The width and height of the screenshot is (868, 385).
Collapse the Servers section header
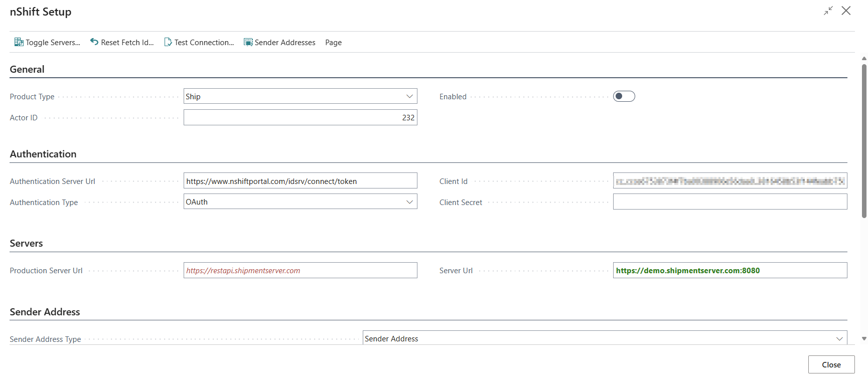(x=26, y=243)
